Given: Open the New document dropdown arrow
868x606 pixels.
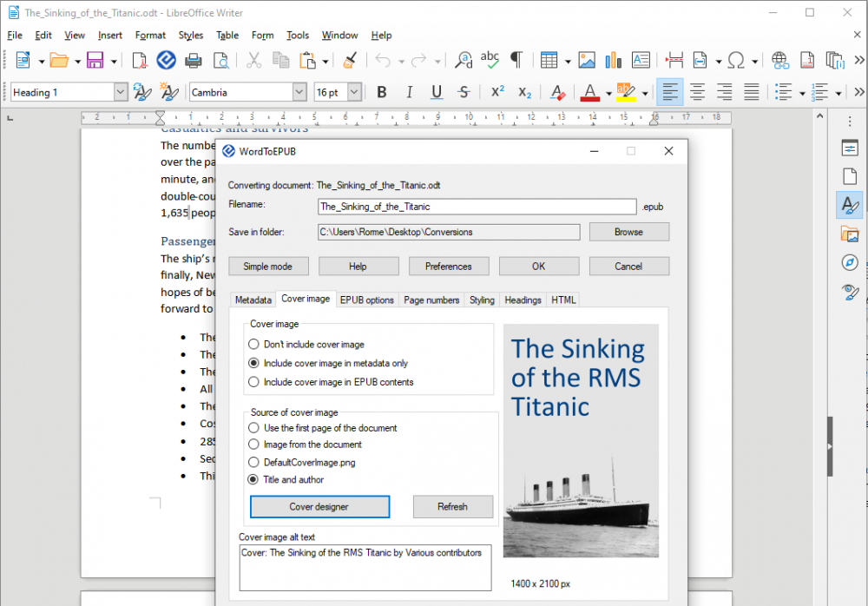Looking at the screenshot, I should pyautogui.click(x=41, y=61).
